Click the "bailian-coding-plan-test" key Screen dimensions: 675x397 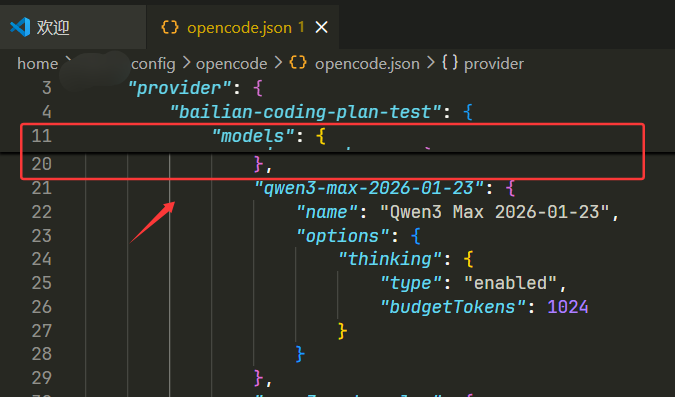[x=305, y=112]
